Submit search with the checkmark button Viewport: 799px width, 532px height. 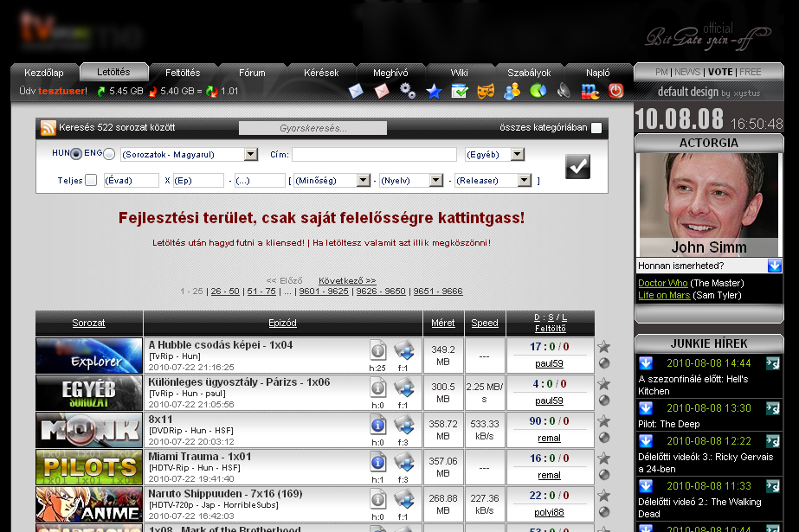click(x=577, y=166)
